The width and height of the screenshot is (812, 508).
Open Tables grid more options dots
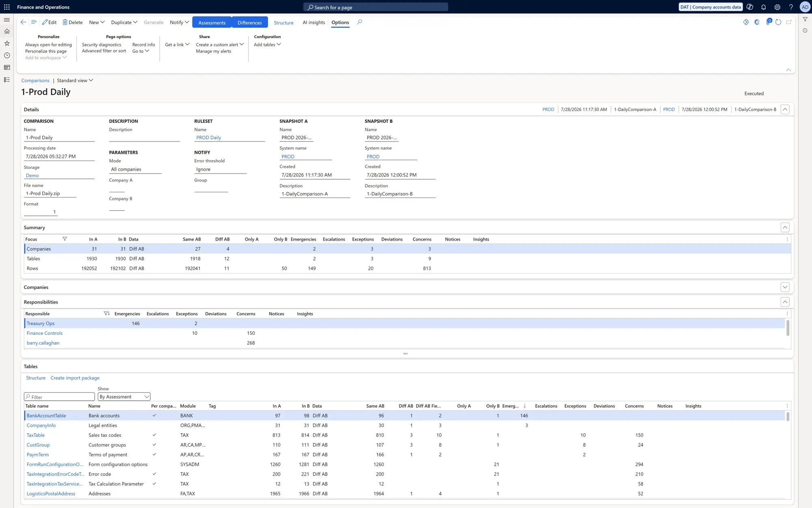(787, 406)
